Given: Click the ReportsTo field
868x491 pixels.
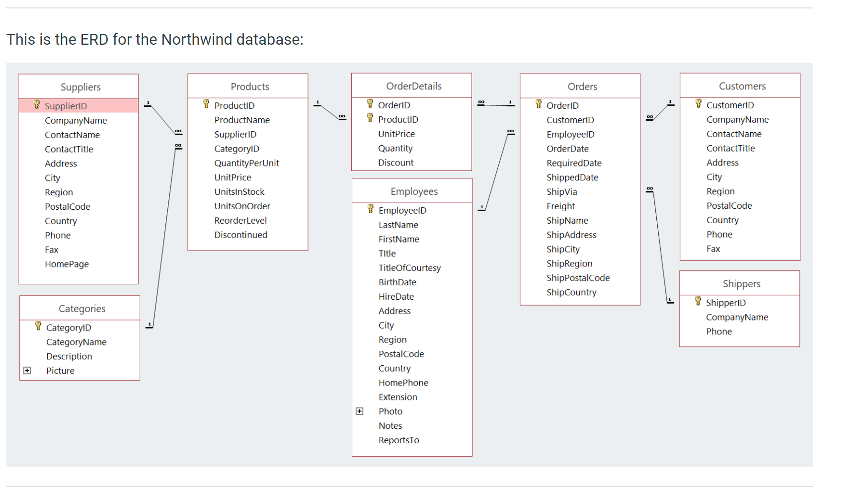Looking at the screenshot, I should coord(399,441).
